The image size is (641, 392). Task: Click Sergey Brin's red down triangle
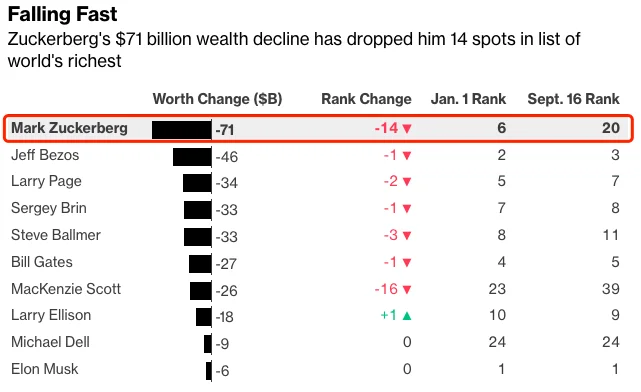tap(407, 209)
